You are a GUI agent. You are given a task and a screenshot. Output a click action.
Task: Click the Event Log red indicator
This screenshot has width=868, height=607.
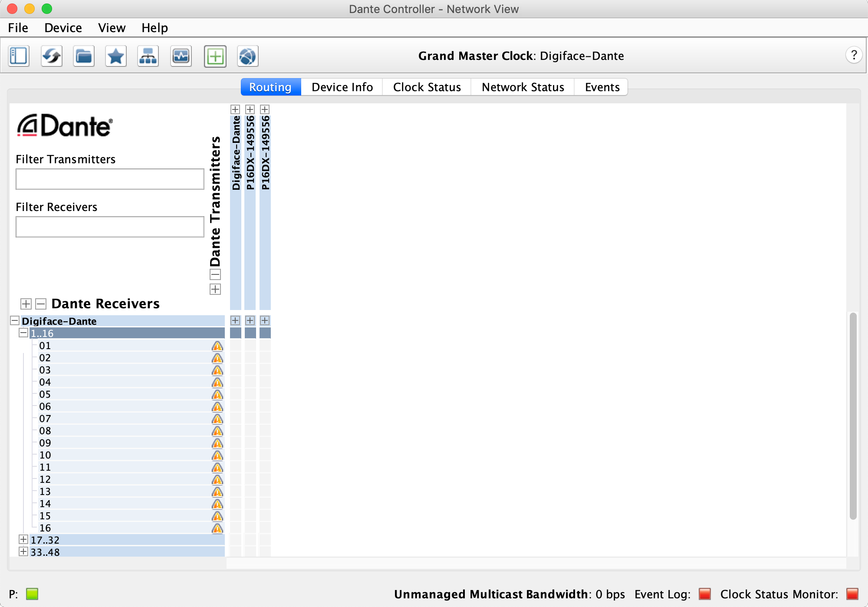pos(705,594)
